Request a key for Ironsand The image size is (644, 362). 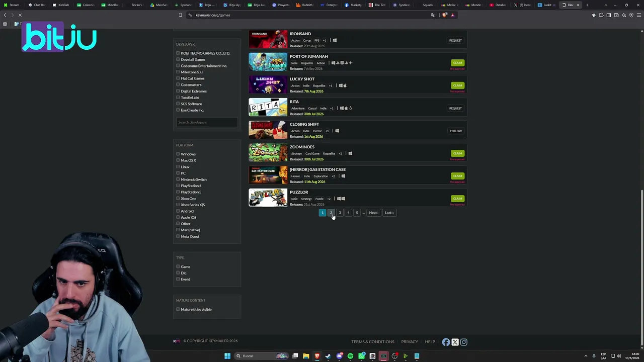(455, 40)
